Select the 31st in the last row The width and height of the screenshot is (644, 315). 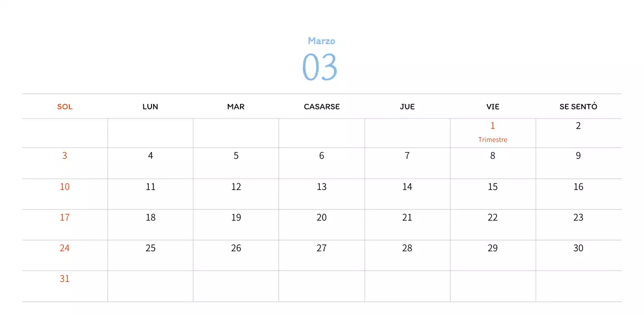pyautogui.click(x=65, y=279)
